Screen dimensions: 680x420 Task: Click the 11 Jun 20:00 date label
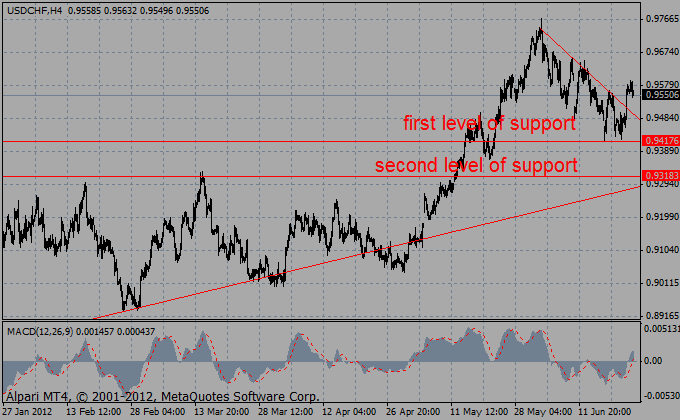[606, 411]
